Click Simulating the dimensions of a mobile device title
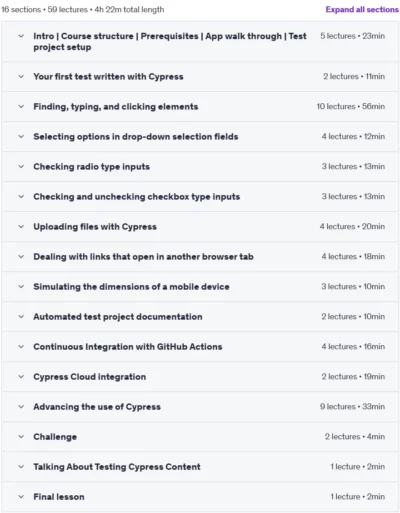 coord(131,287)
